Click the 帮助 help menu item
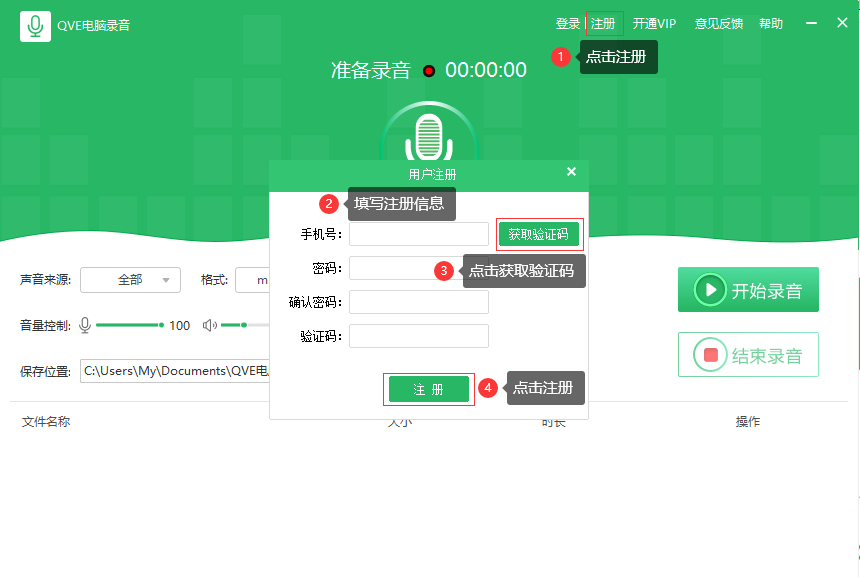The width and height of the screenshot is (860, 577). pos(770,23)
